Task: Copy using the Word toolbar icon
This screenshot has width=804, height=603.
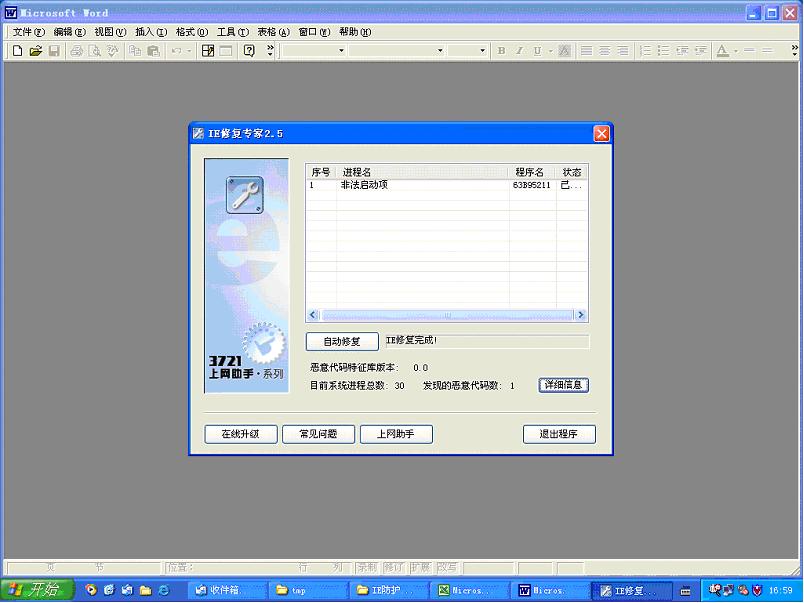Action: 135,51
